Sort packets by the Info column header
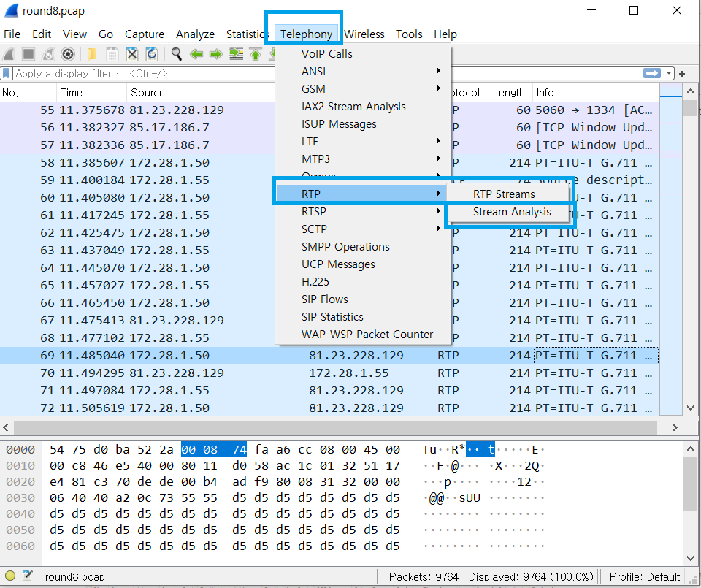701x588 pixels. click(x=596, y=93)
